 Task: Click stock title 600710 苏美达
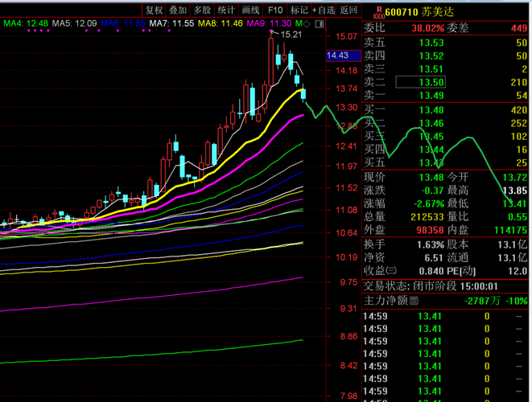tap(419, 12)
